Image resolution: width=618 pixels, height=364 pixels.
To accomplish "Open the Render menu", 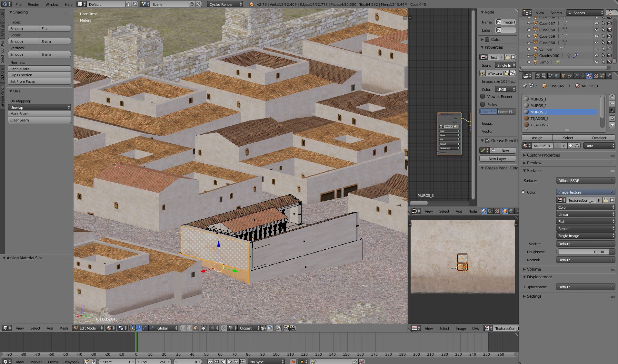I will (33, 4).
